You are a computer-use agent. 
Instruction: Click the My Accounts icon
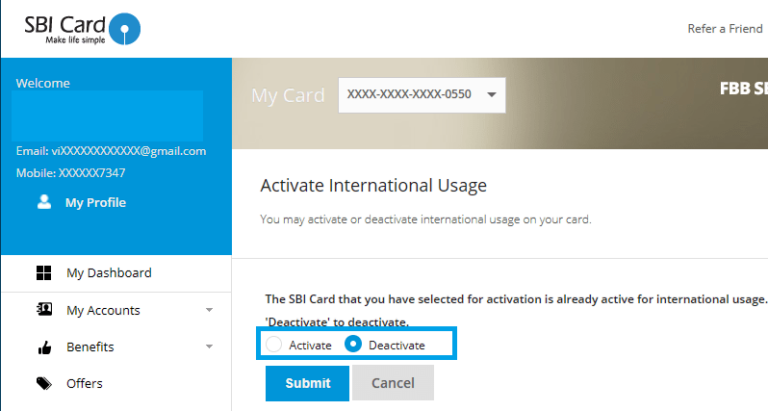44,310
